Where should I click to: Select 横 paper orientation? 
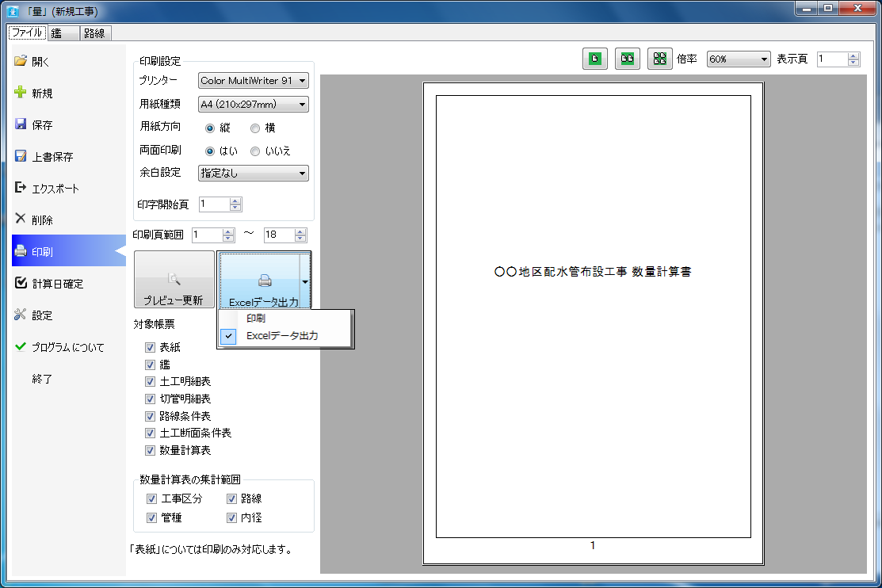[255, 128]
